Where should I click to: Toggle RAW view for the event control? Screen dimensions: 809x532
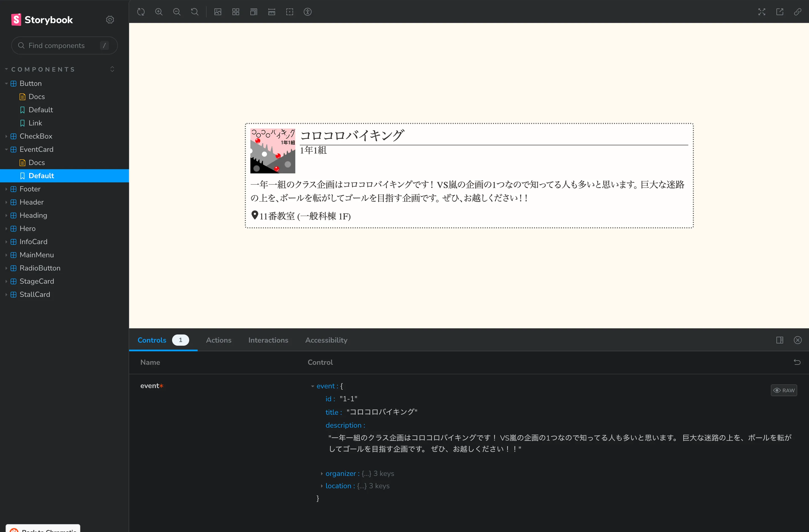(x=784, y=390)
